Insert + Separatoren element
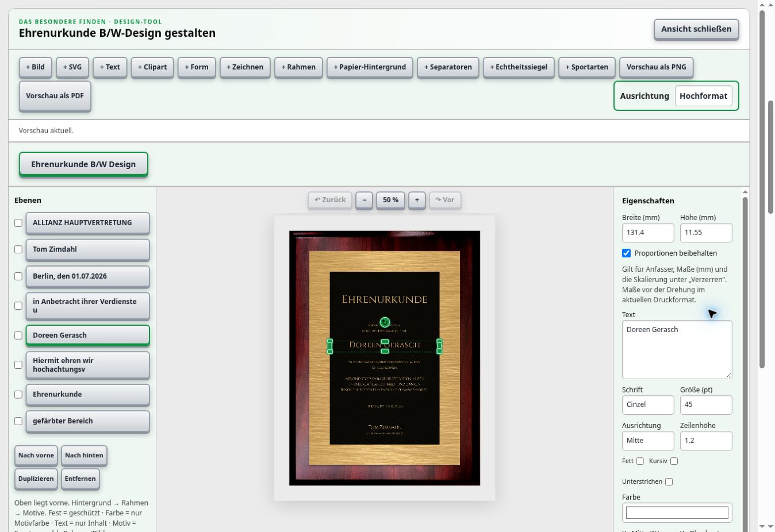Image resolution: width=775 pixels, height=532 pixels. click(x=448, y=67)
